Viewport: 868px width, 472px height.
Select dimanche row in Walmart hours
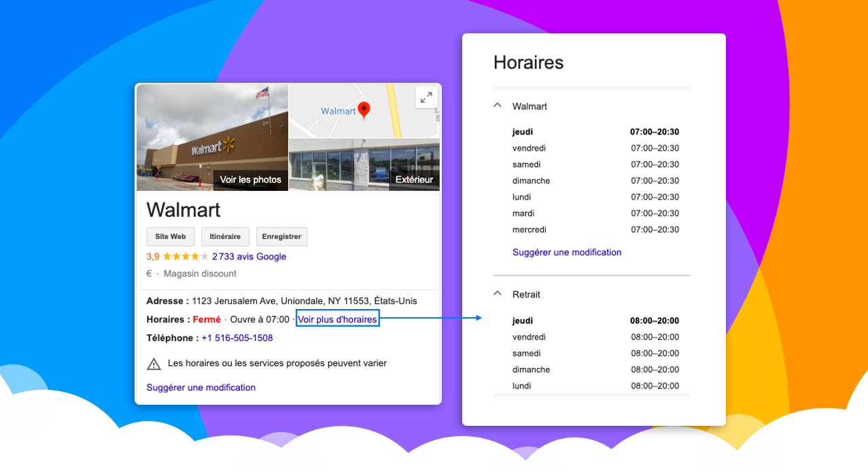point(596,181)
